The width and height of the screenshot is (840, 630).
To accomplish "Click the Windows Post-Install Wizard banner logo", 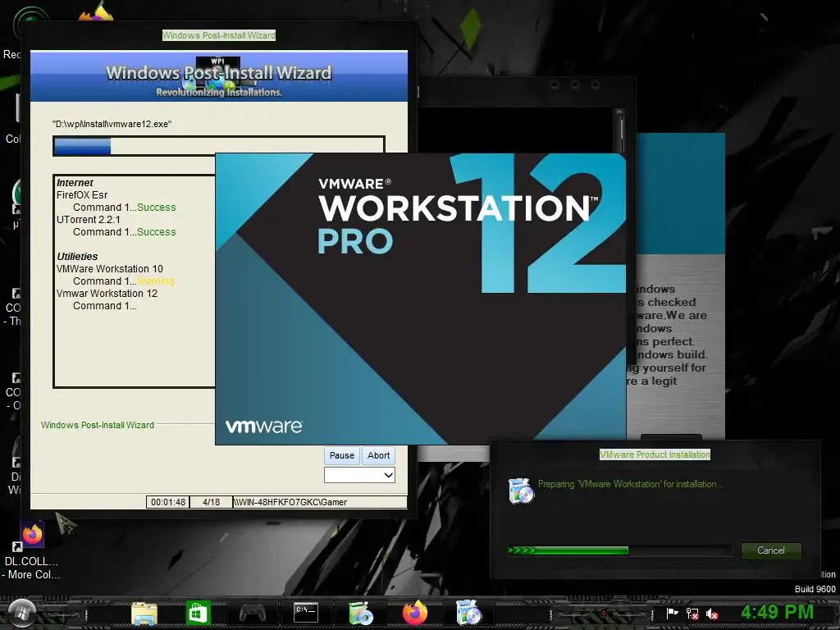I will (x=218, y=76).
